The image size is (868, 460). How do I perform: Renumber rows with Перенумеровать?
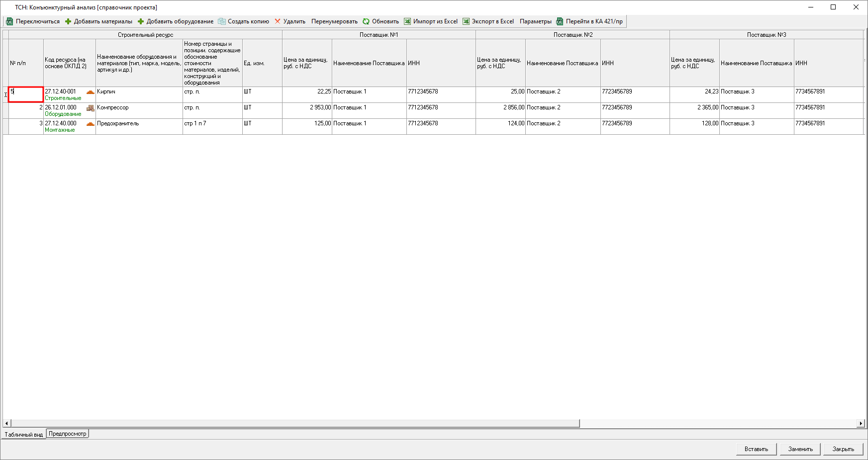pos(334,21)
